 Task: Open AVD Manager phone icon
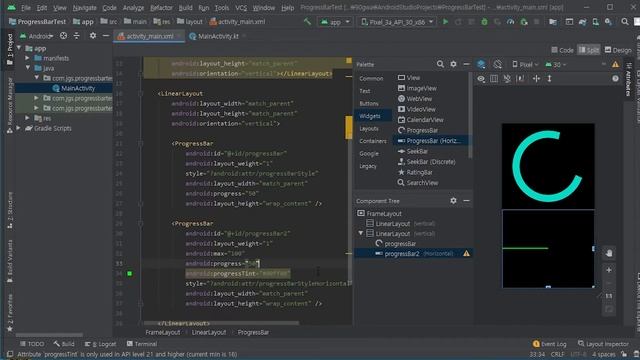point(596,22)
